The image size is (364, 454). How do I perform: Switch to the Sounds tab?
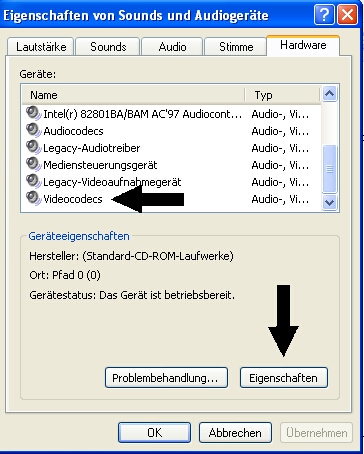pos(108,47)
